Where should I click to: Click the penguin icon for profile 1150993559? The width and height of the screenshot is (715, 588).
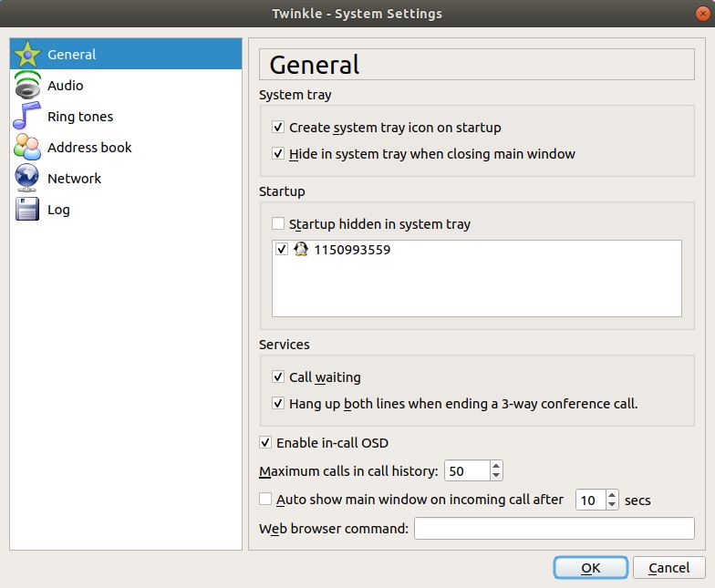[x=301, y=250]
